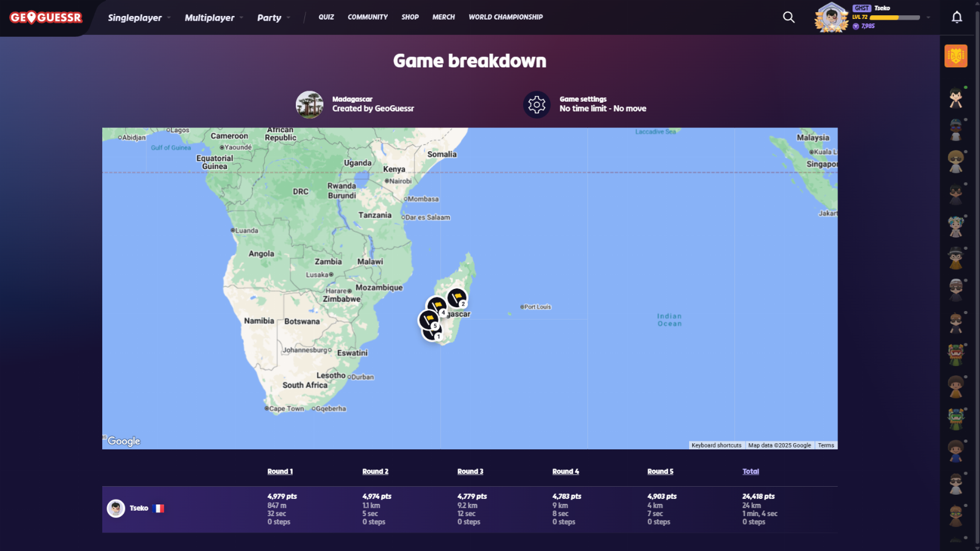Go to World Championship page

point(505,17)
